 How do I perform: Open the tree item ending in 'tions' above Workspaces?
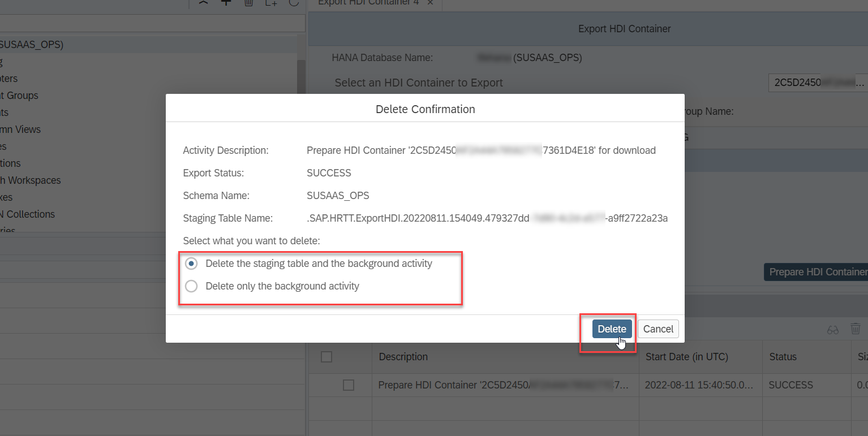point(10,163)
